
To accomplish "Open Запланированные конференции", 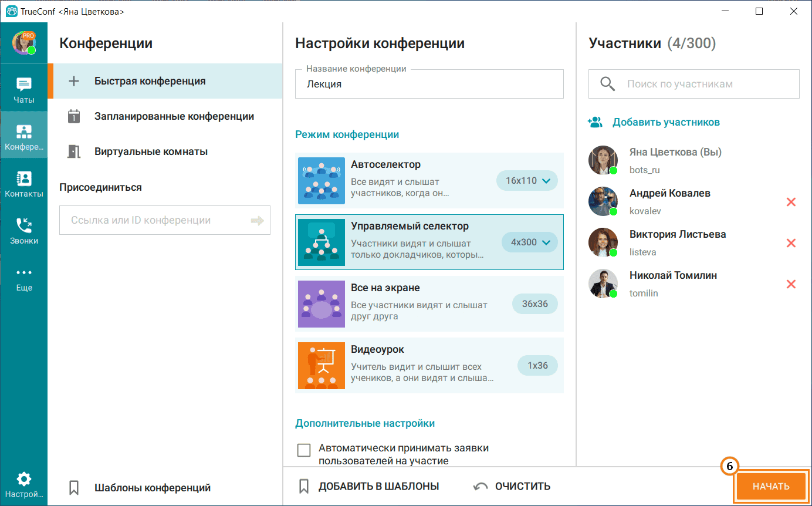I will 165,116.
